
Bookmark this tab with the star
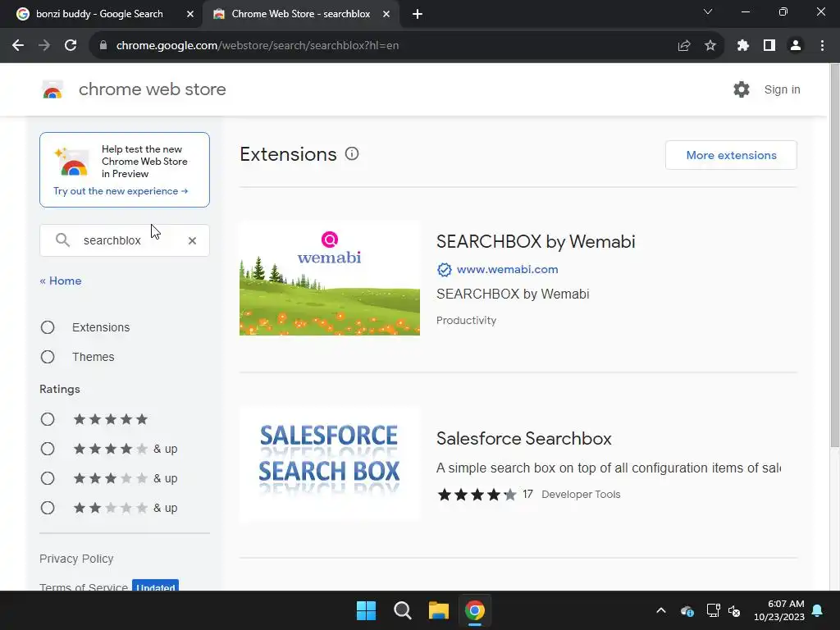(x=710, y=46)
